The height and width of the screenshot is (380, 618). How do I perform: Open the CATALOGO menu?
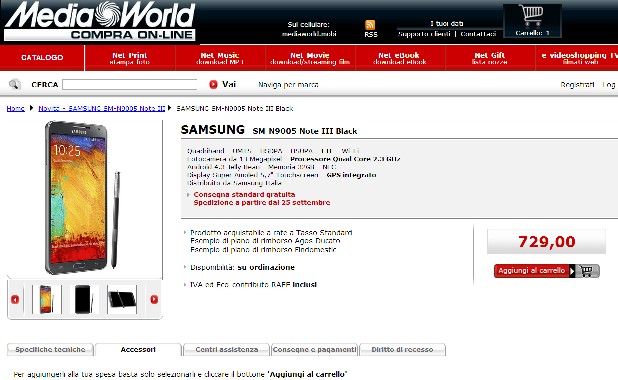[42, 58]
